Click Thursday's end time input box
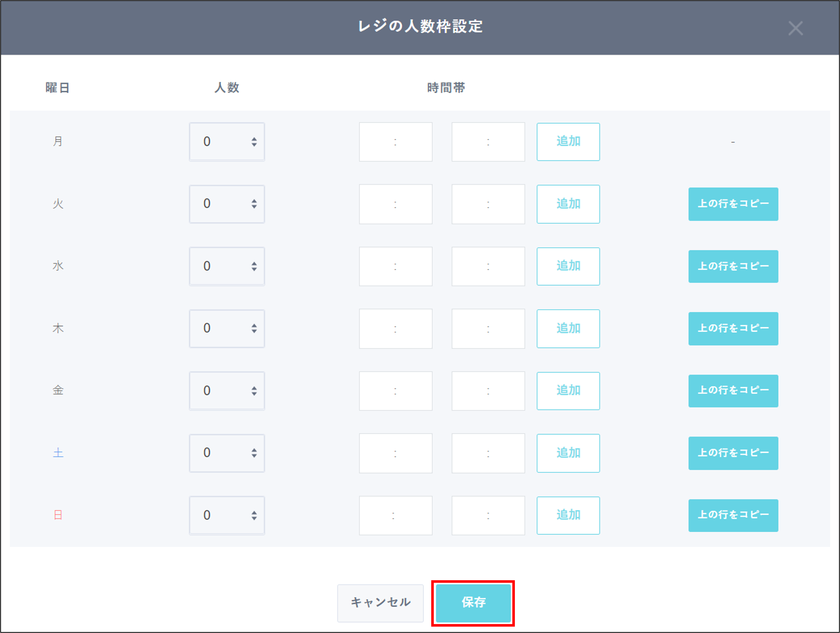This screenshot has height=633, width=840. 488,328
